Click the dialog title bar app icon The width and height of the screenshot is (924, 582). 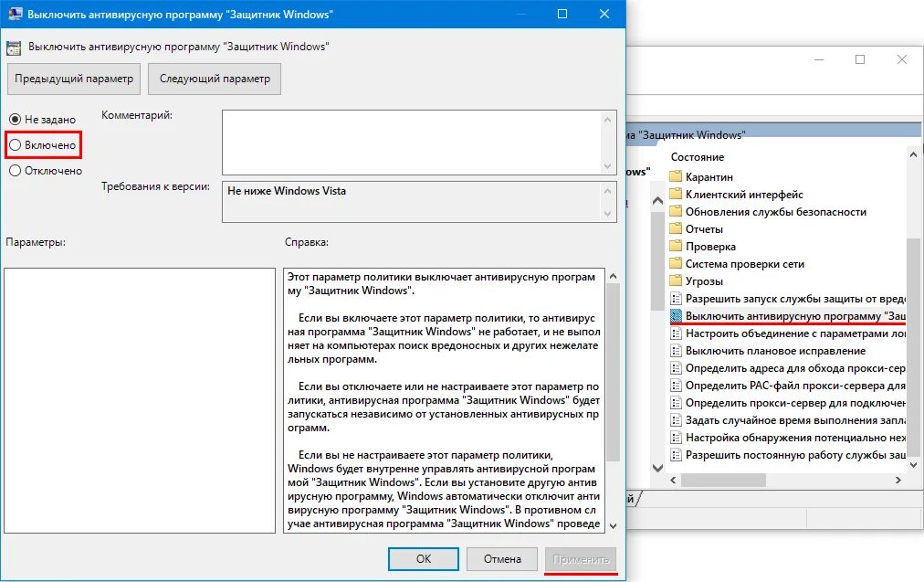[x=15, y=14]
